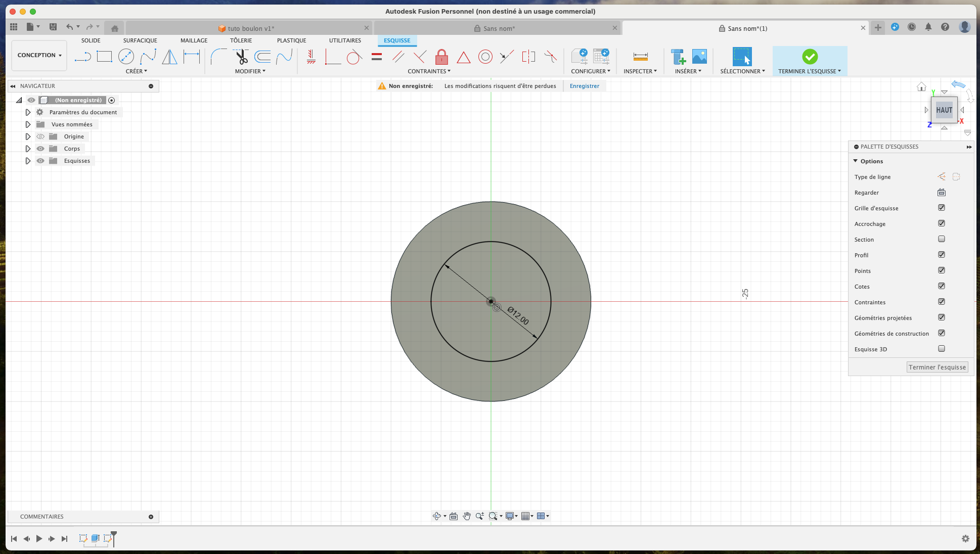
Task: Click the timeline position marker
Action: coord(114,538)
